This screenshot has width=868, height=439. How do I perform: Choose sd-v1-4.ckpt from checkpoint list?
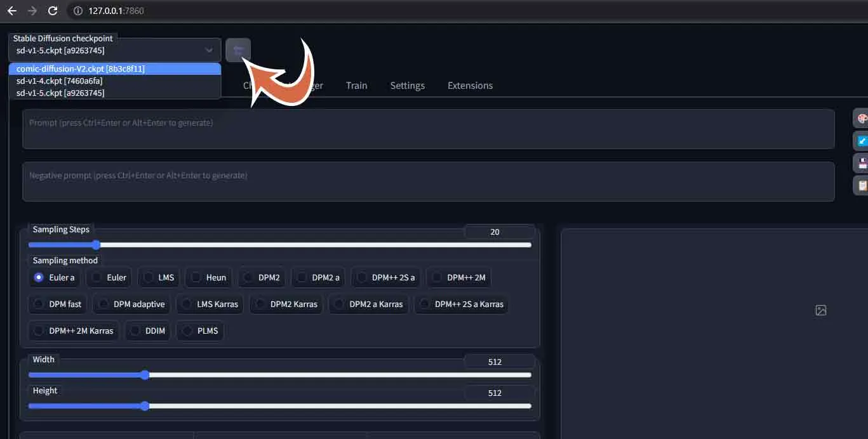(x=115, y=81)
